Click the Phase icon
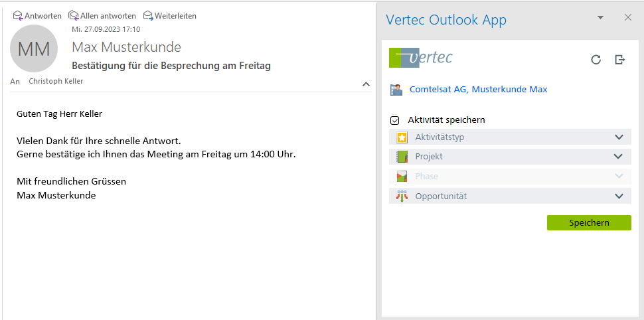Screen dimensions: 644x320 coord(402,177)
